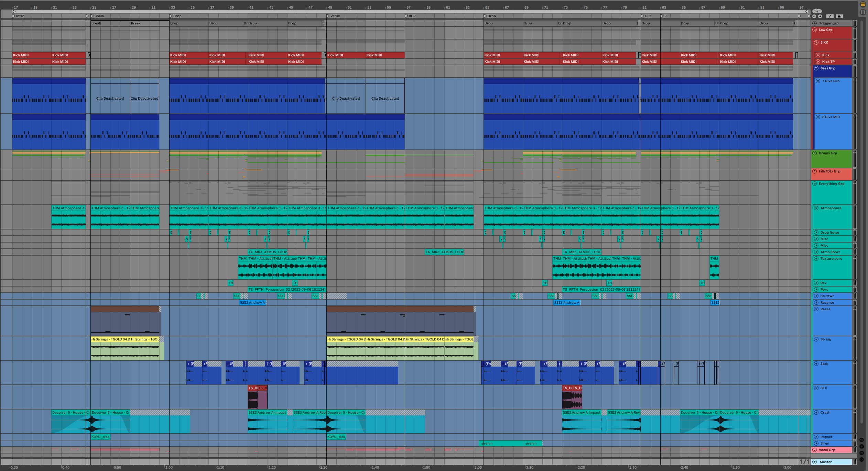Unfold the Master track arrow
868x471 pixels.
pos(814,462)
